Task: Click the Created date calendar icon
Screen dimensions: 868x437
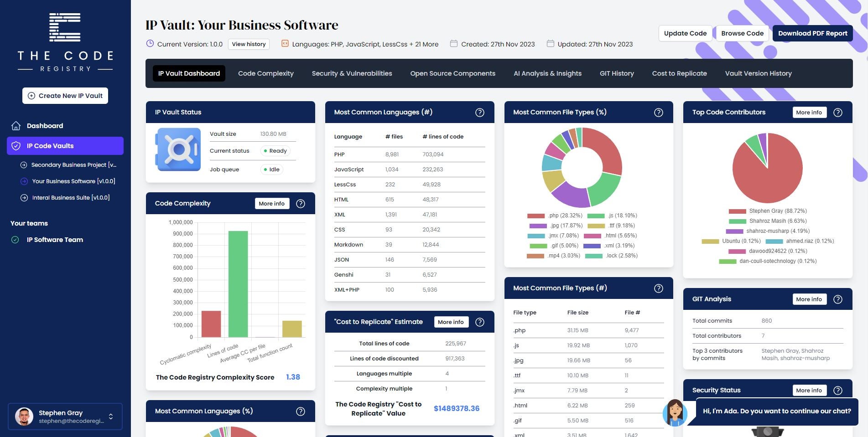Action: point(453,44)
